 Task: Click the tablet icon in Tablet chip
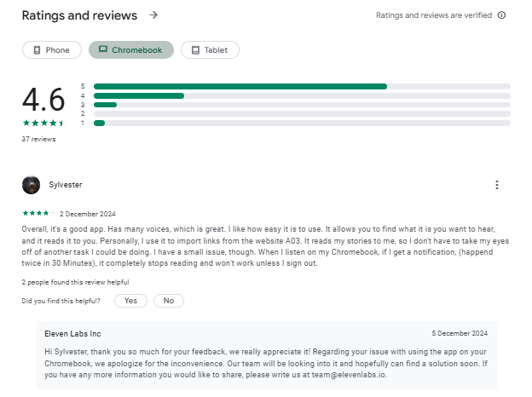click(195, 50)
